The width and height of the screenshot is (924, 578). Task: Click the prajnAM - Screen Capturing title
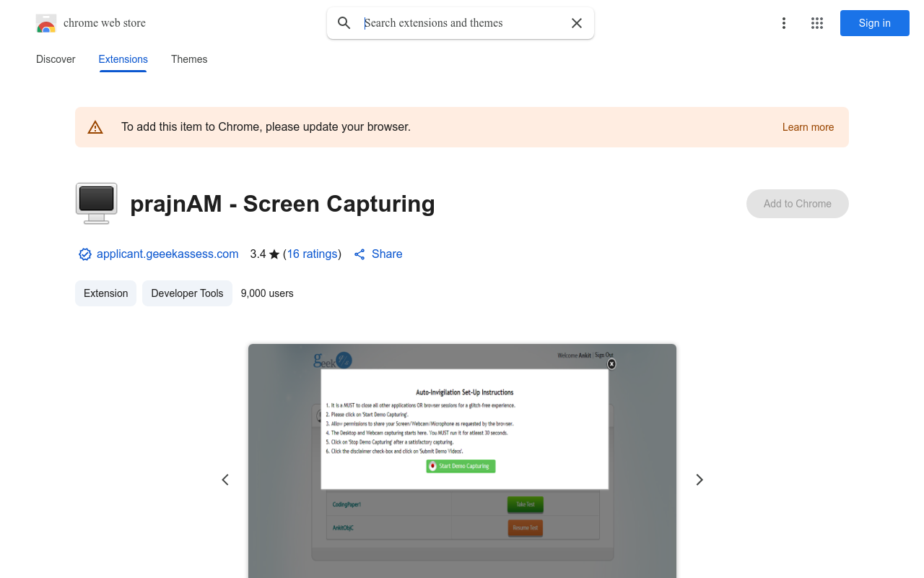point(282,204)
